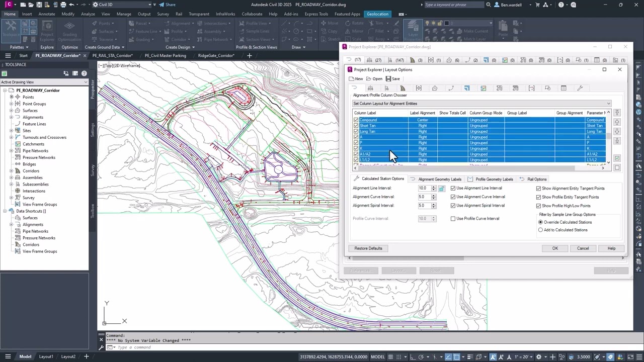Switch to Rail Options tab
644x362 pixels.
click(x=533, y=179)
